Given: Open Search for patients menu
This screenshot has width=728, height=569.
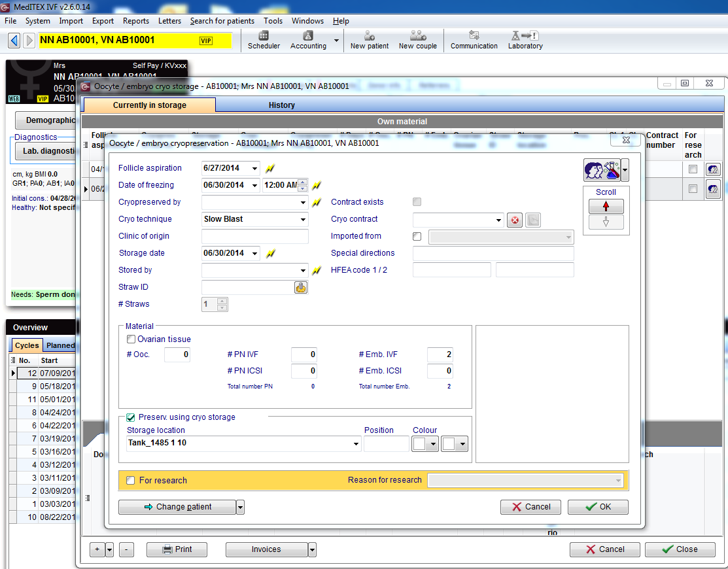Looking at the screenshot, I should click(x=222, y=21).
